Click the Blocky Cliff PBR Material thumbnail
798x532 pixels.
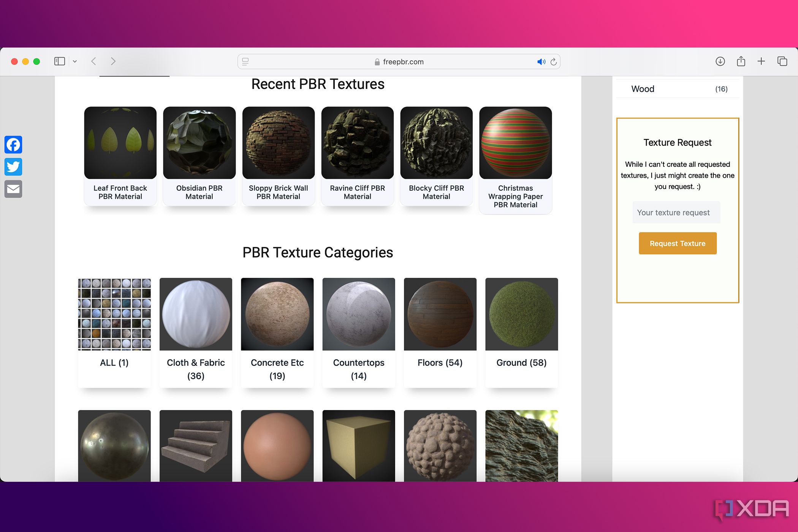(436, 142)
